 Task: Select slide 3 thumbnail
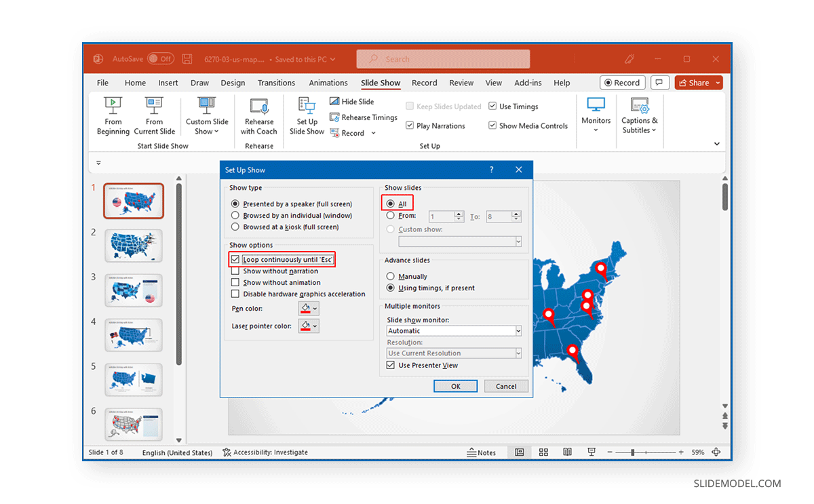click(x=133, y=290)
